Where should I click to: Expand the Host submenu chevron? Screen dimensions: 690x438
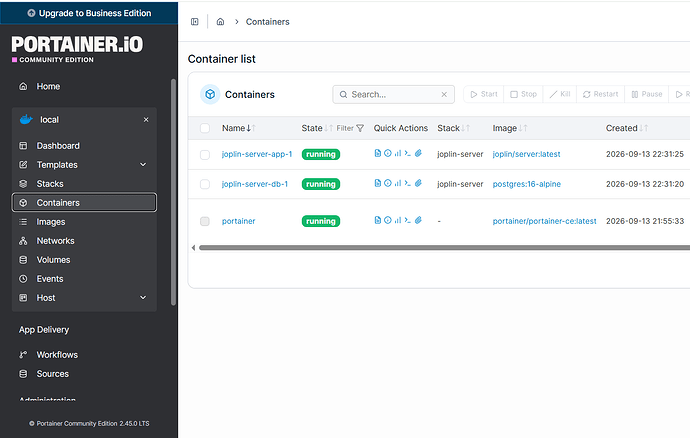click(143, 298)
